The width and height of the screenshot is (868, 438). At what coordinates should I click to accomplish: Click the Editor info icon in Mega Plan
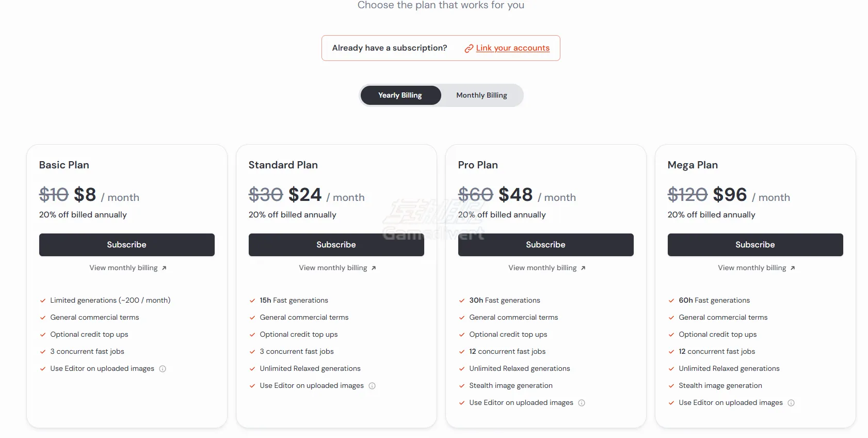click(x=791, y=403)
